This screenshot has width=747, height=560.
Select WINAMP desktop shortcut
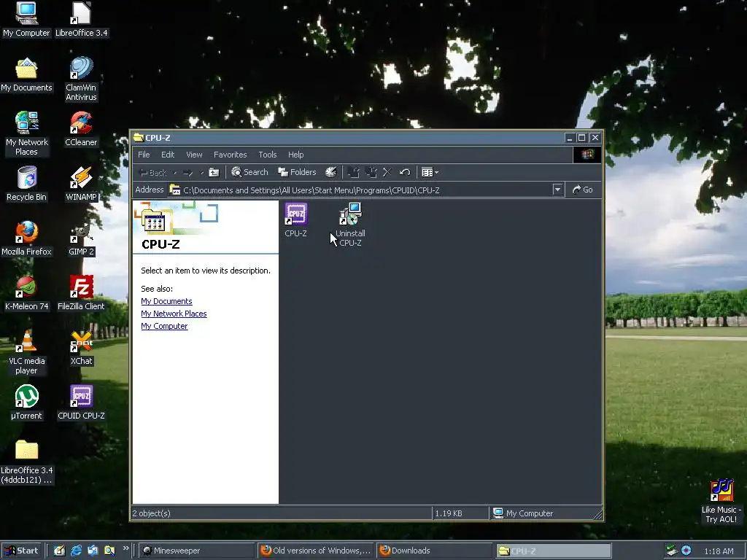81,184
